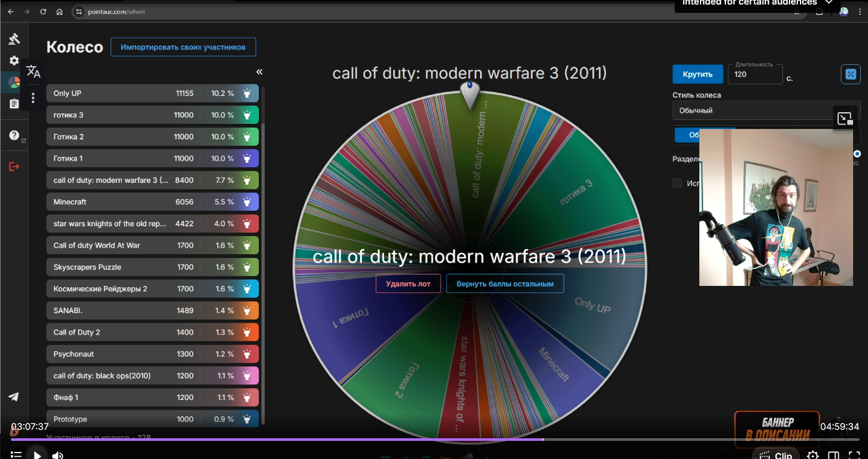Toggle the Исп... checkbox
Screen dimensions: 868x459
pyautogui.click(x=677, y=183)
